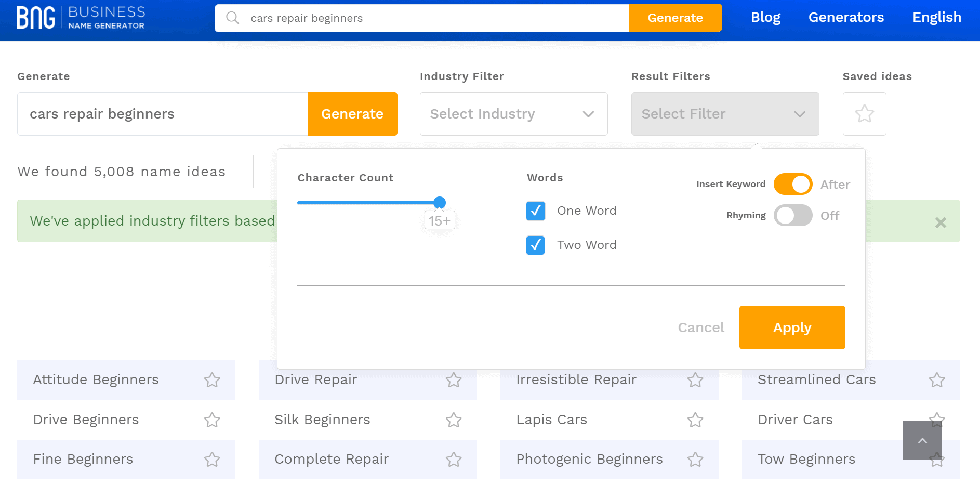Collapse the Select Filter dropdown
This screenshot has height=485, width=980.
click(x=725, y=114)
